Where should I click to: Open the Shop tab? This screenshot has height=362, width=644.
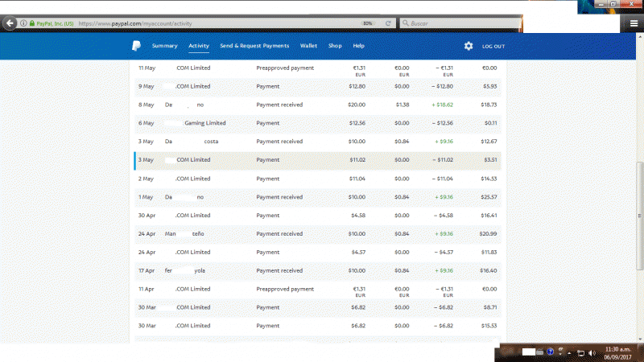(335, 46)
